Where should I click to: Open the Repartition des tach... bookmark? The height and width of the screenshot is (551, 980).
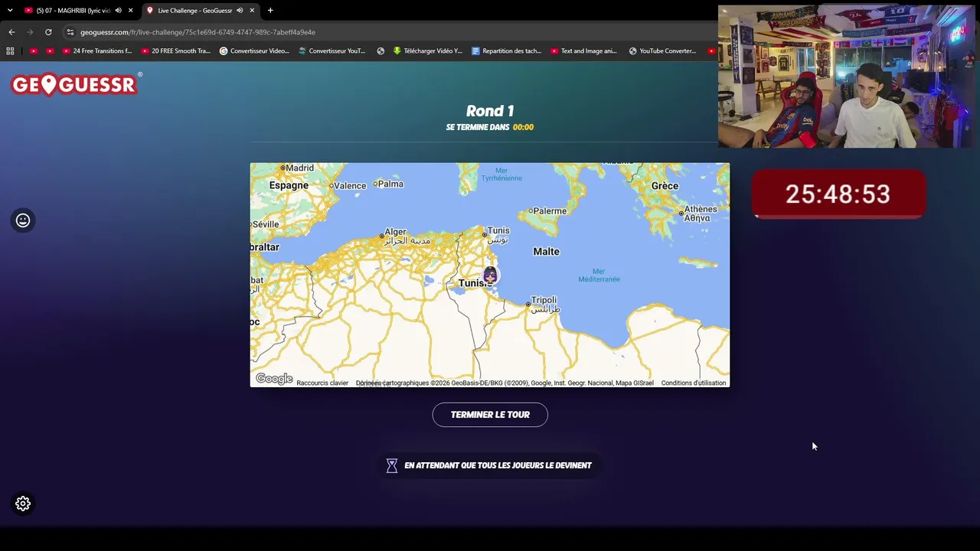pos(506,51)
